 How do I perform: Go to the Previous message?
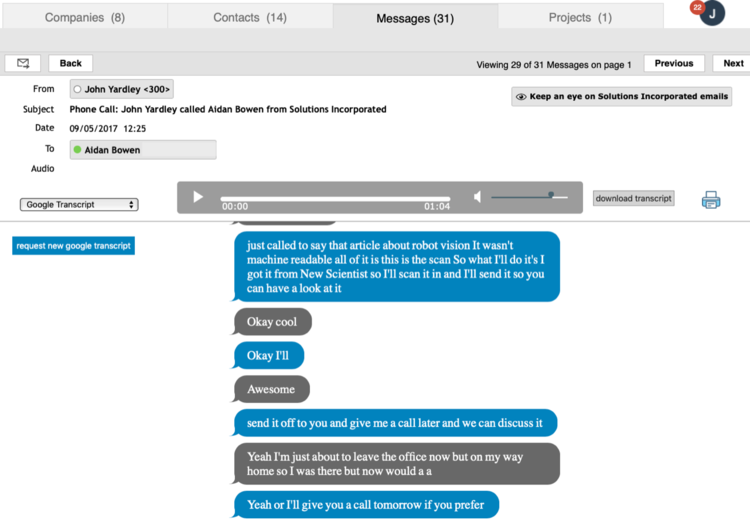[673, 63]
